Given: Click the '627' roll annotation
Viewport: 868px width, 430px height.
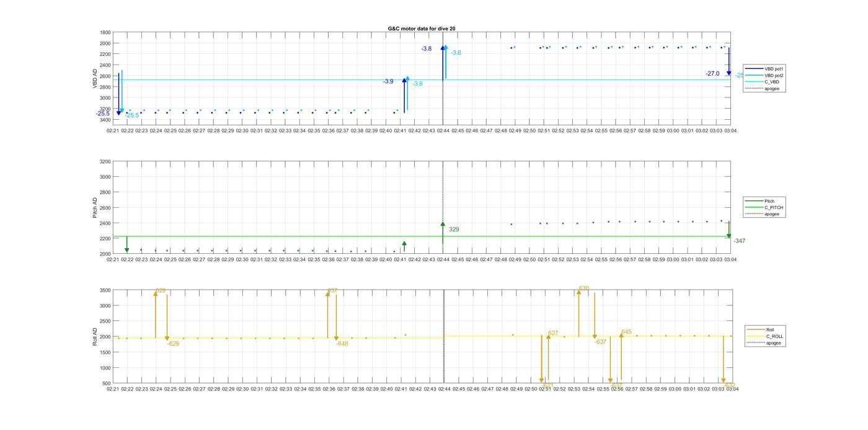Looking at the screenshot, I should (553, 333).
